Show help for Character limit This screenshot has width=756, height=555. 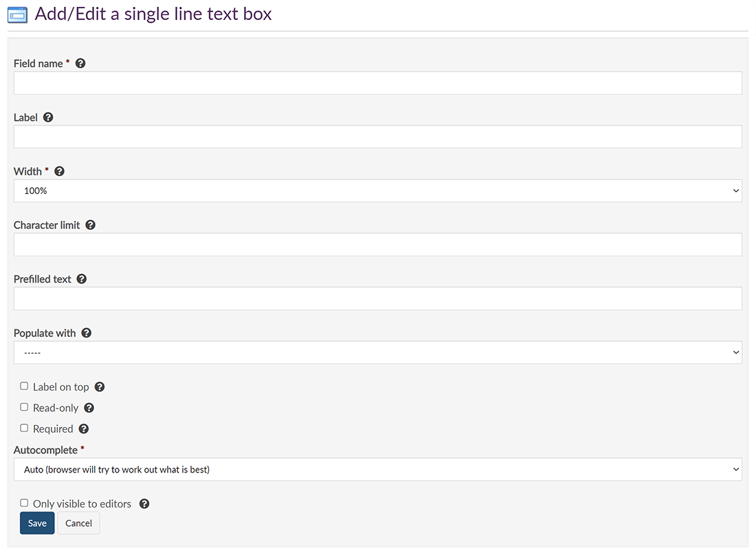91,225
